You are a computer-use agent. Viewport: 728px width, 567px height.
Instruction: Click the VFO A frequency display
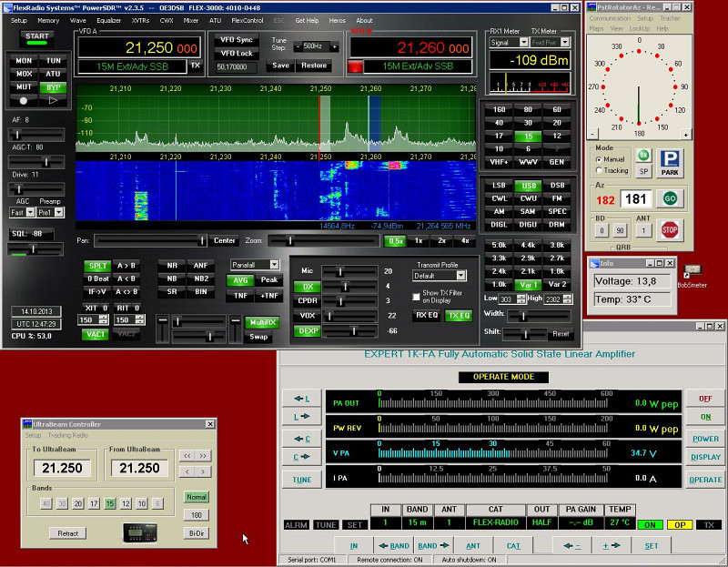140,47
